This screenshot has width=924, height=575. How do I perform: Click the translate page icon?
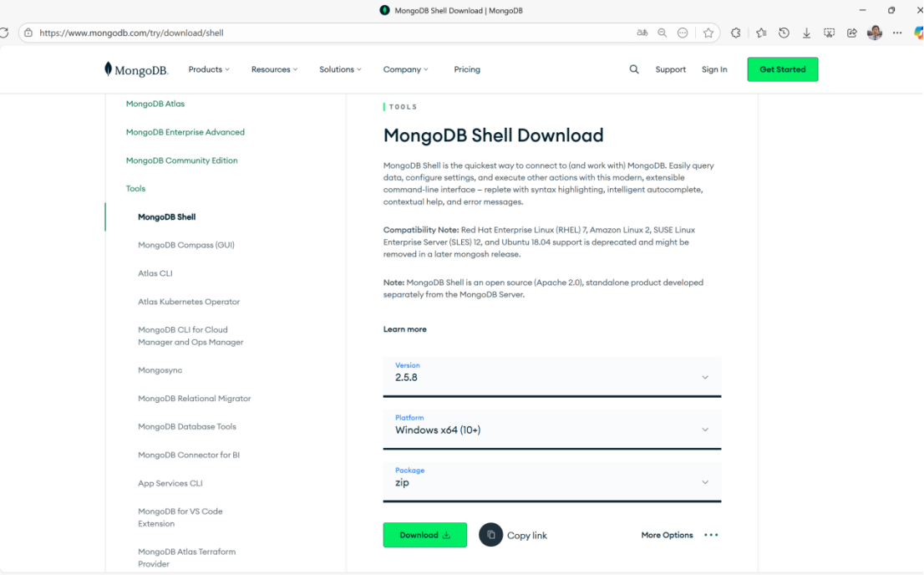point(642,33)
